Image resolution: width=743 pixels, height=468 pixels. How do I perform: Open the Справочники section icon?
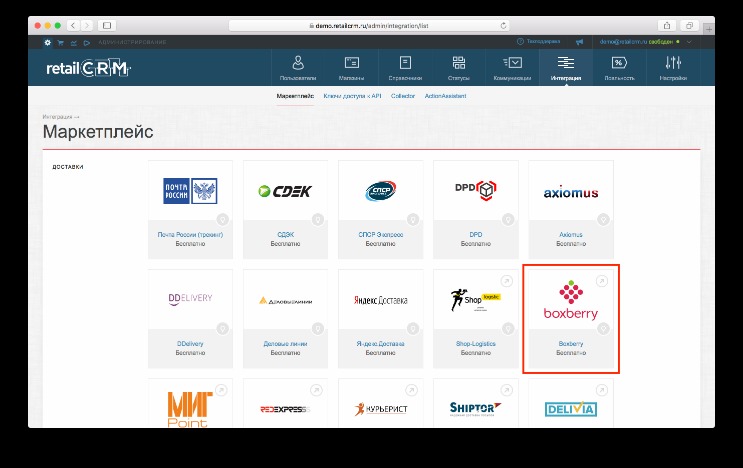(x=405, y=63)
